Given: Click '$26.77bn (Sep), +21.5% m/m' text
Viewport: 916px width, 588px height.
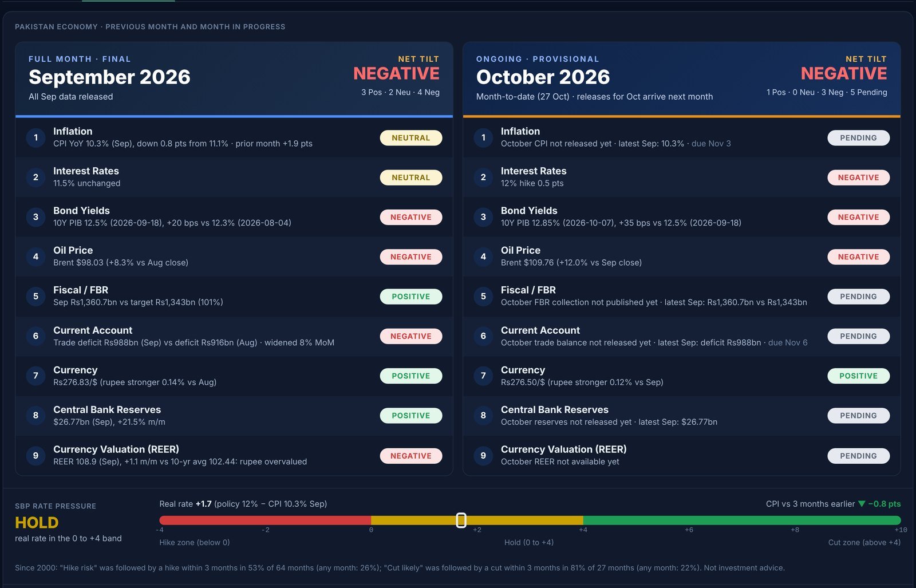Looking at the screenshot, I should click(x=109, y=422).
